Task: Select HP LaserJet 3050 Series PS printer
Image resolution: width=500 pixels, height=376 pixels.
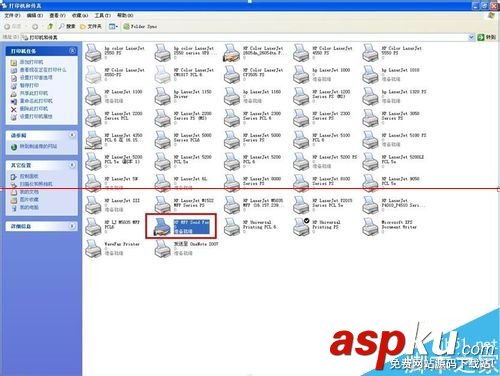Action: (x=391, y=118)
